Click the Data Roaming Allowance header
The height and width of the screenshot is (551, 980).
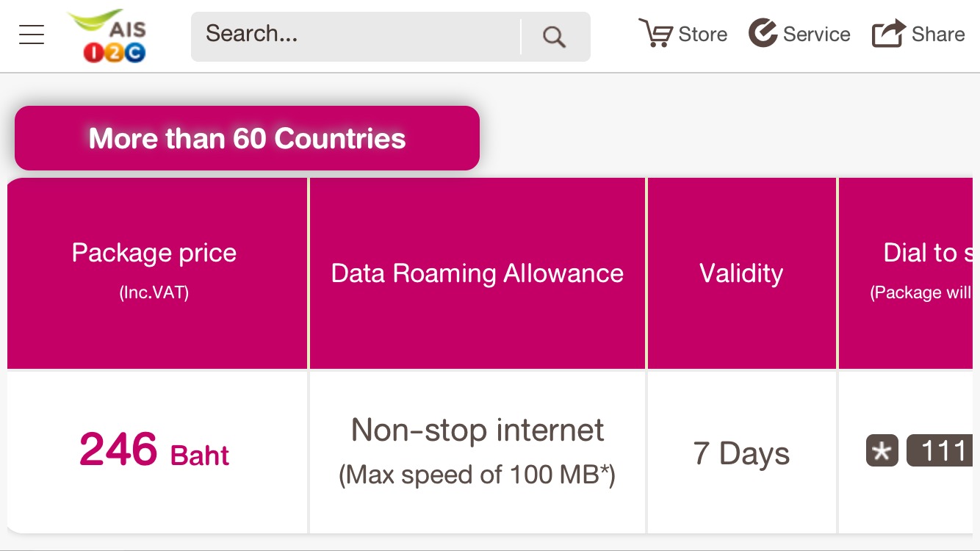pos(478,273)
